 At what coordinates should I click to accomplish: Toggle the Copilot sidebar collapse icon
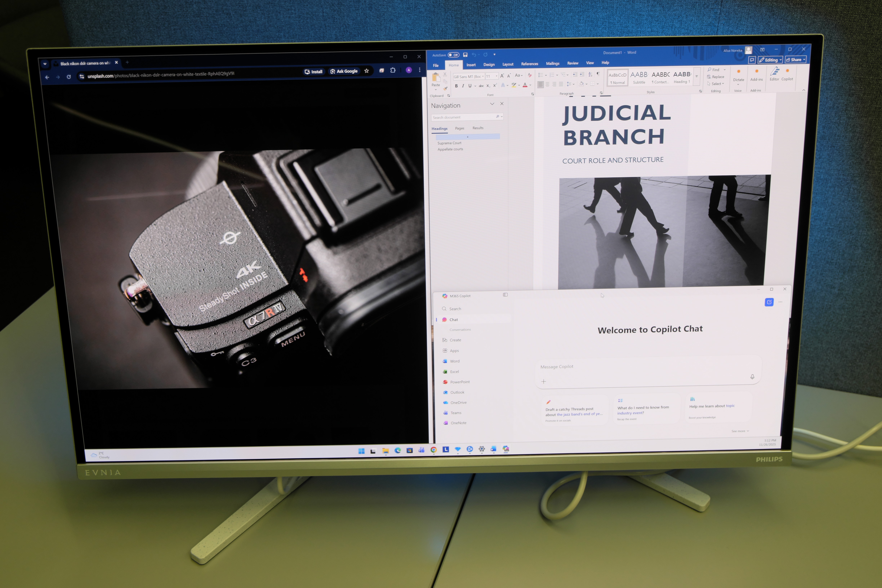point(505,295)
